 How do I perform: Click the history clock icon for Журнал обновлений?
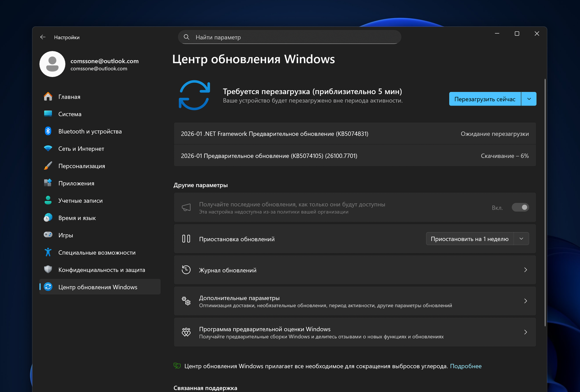pos(186,270)
